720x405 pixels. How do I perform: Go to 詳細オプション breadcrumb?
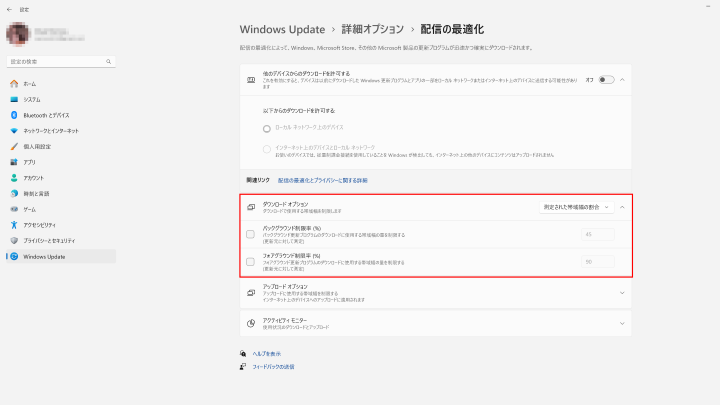click(x=372, y=29)
